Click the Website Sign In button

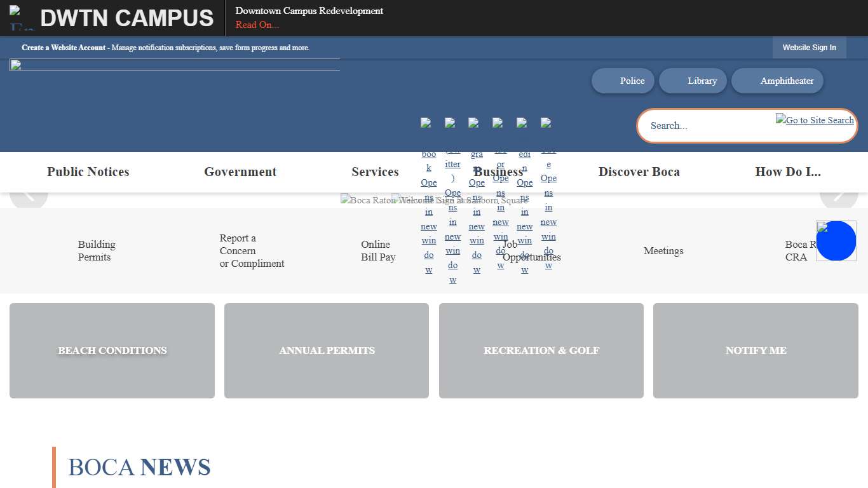pyautogui.click(x=809, y=48)
